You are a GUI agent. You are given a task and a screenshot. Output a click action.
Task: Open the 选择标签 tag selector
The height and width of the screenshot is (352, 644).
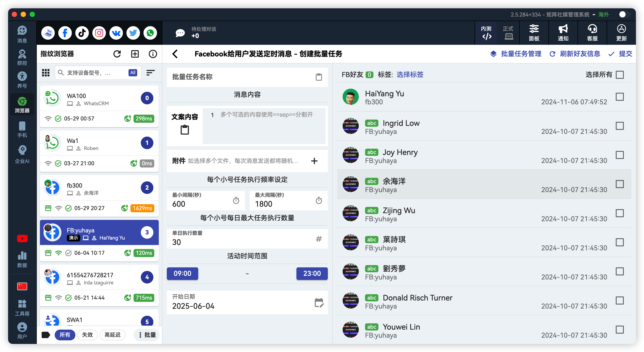coord(410,75)
